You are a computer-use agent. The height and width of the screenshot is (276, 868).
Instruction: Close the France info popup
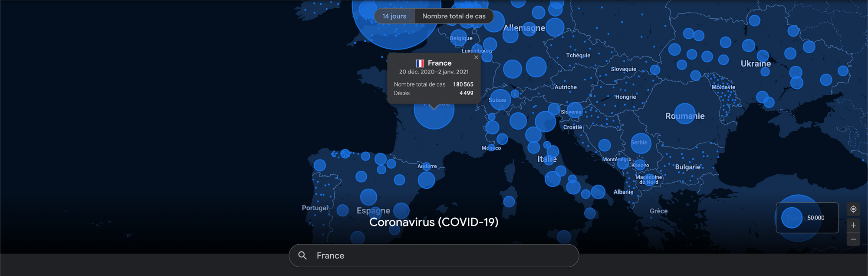(x=476, y=57)
